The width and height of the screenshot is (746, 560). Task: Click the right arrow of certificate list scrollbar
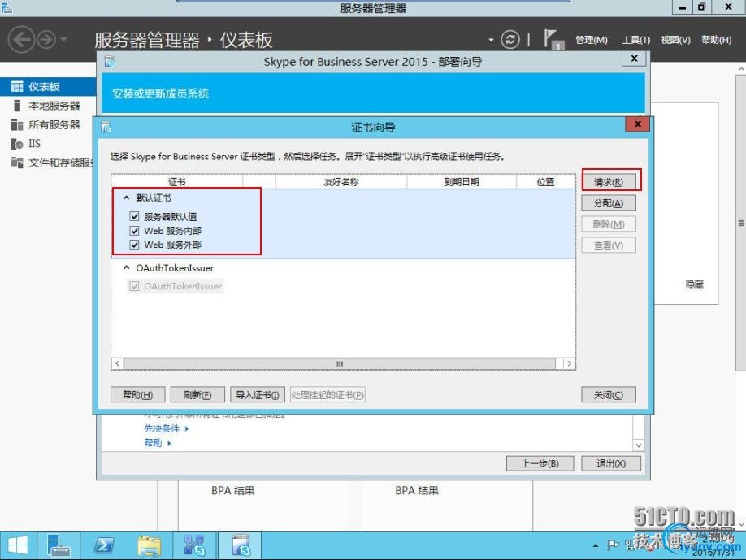tap(569, 363)
